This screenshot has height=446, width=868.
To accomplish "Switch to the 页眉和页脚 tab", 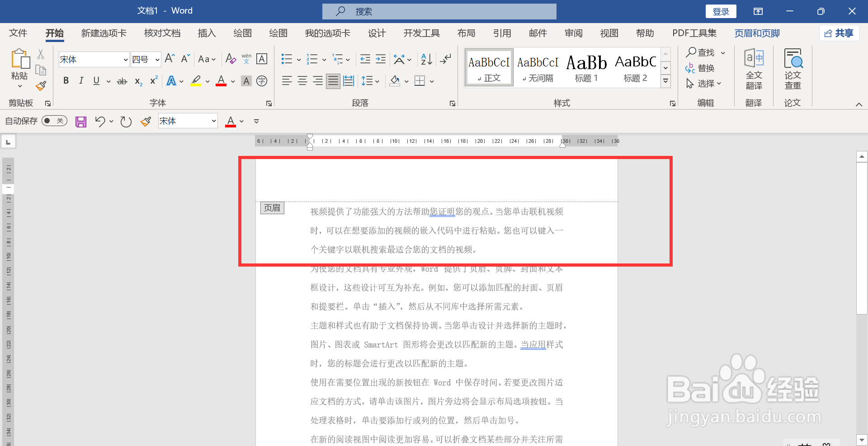I will pos(757,33).
